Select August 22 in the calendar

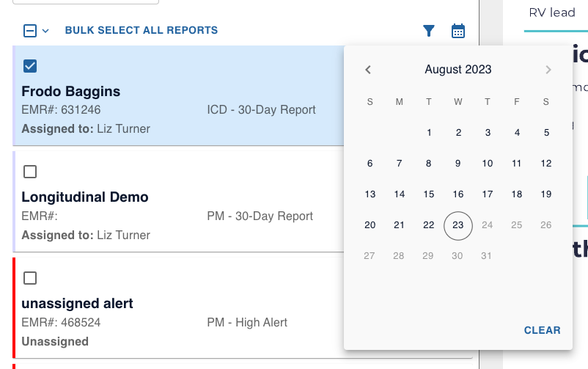[429, 225]
